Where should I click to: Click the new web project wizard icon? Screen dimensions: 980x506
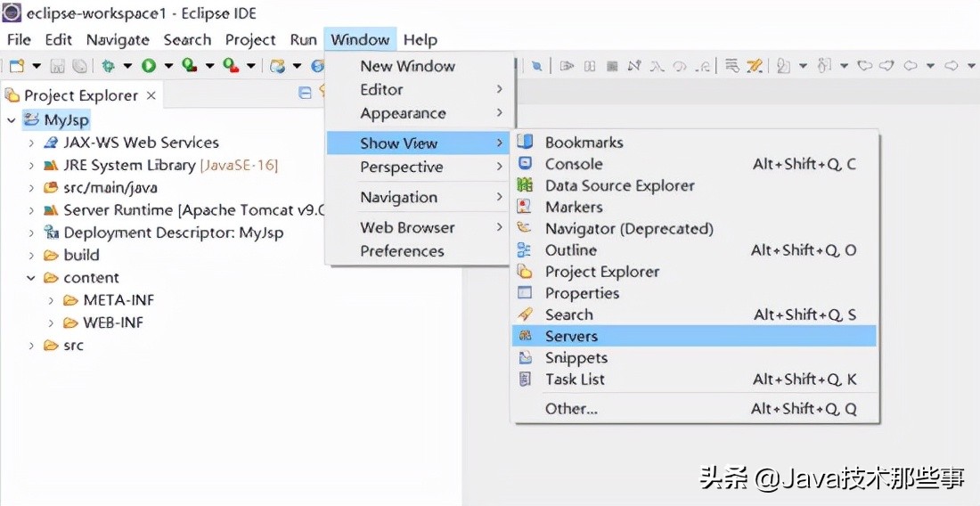[277, 66]
